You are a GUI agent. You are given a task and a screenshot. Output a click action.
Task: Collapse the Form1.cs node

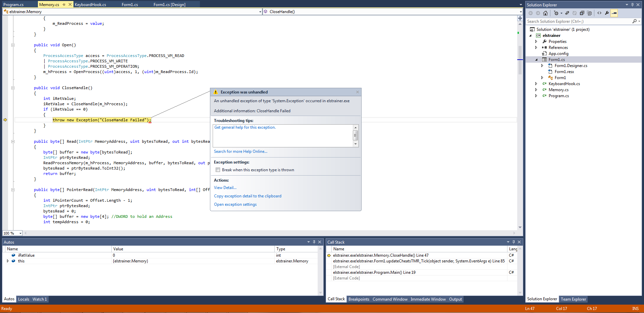pos(536,60)
